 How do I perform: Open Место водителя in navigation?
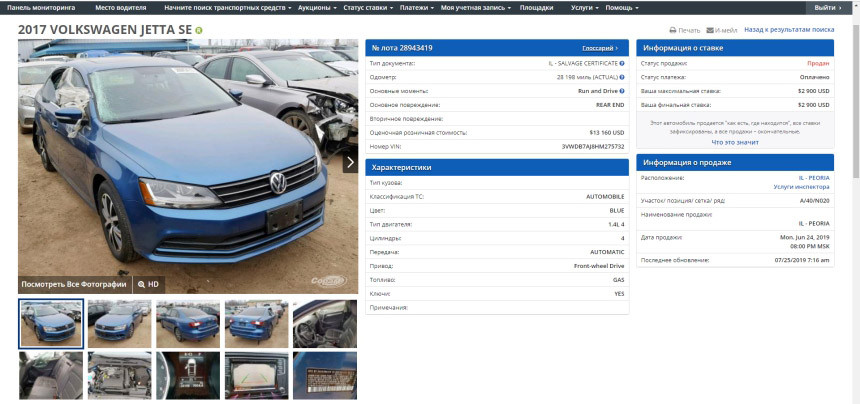pos(121,8)
